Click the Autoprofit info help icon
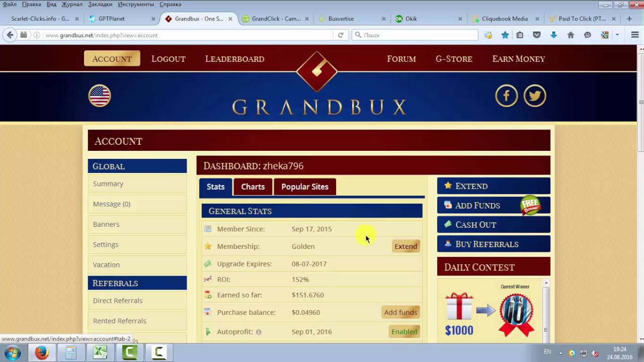644x362 pixels. (x=259, y=332)
